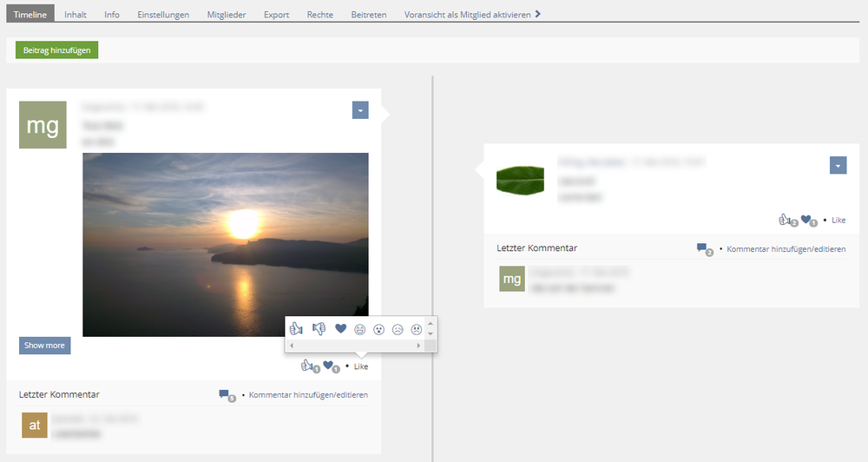The image size is (868, 462).
Task: Click the heart count icon on the leaf post
Action: (x=806, y=220)
